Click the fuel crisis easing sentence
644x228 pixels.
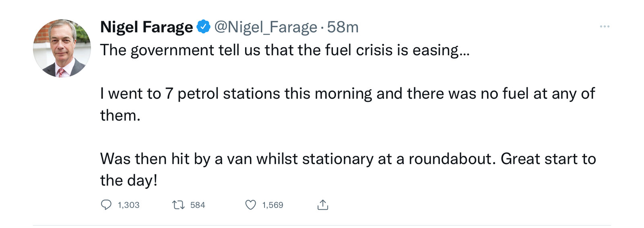(x=285, y=50)
